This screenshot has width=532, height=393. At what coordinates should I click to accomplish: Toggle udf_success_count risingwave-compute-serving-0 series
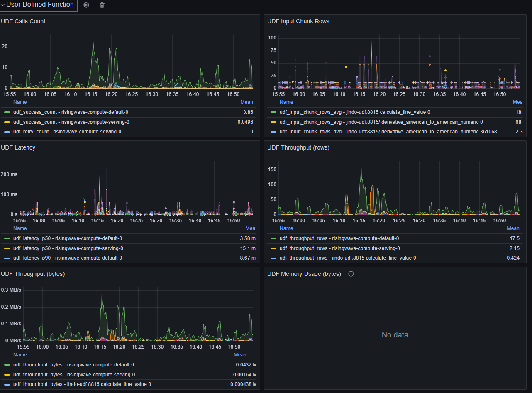click(71, 122)
